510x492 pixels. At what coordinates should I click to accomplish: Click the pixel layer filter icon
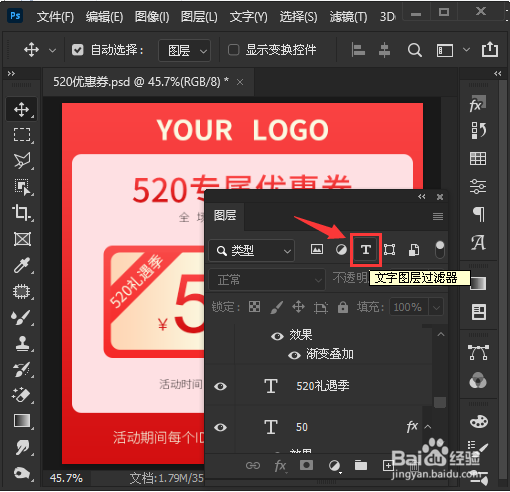[x=317, y=249]
